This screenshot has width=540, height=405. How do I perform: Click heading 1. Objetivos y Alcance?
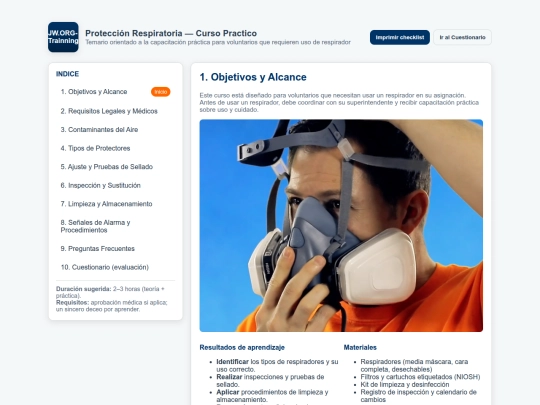pos(253,77)
